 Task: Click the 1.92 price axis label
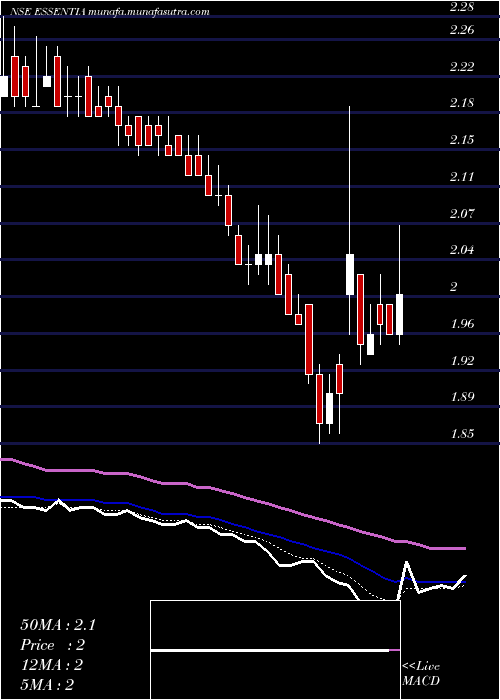point(462,360)
